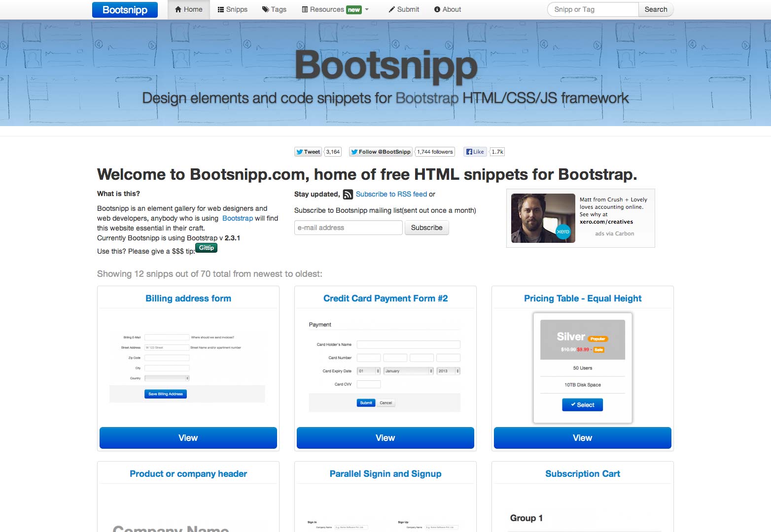Open the Bootstrap link in description
Viewport: 771px width, 532px height.
238,218
